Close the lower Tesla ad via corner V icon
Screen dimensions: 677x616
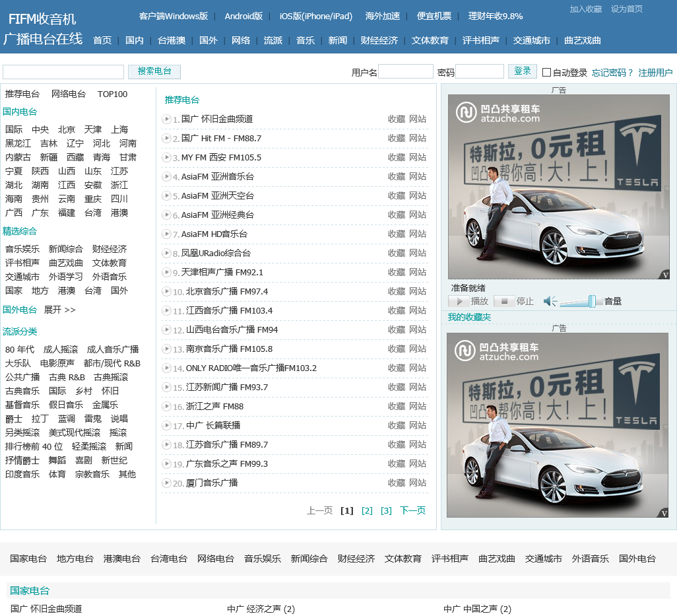tap(664, 513)
